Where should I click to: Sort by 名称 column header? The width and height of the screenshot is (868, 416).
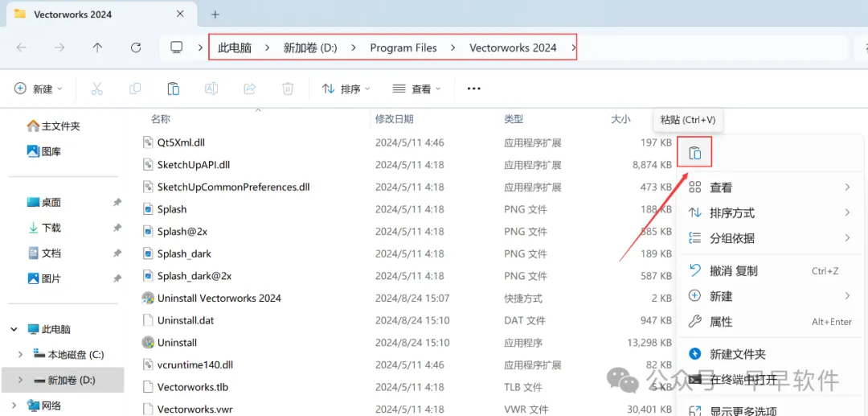click(x=161, y=119)
